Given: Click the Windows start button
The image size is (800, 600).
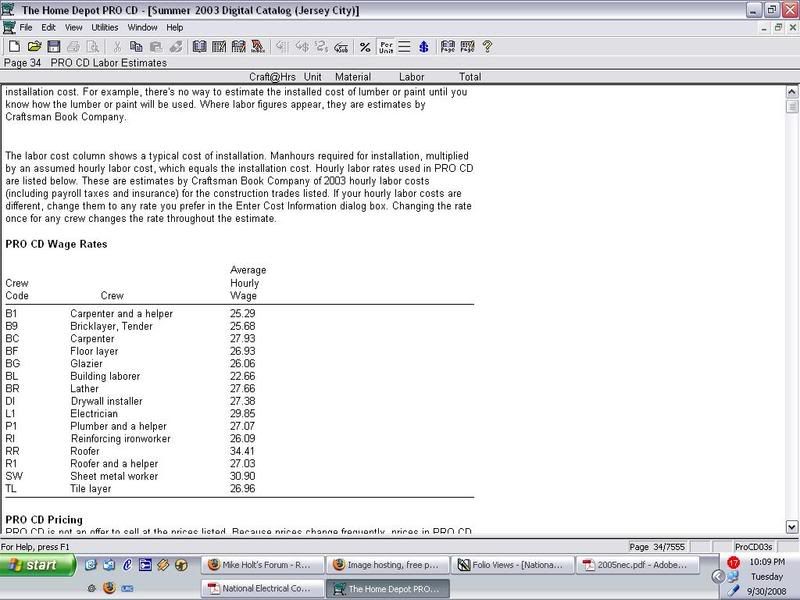Looking at the screenshot, I should tap(37, 565).
